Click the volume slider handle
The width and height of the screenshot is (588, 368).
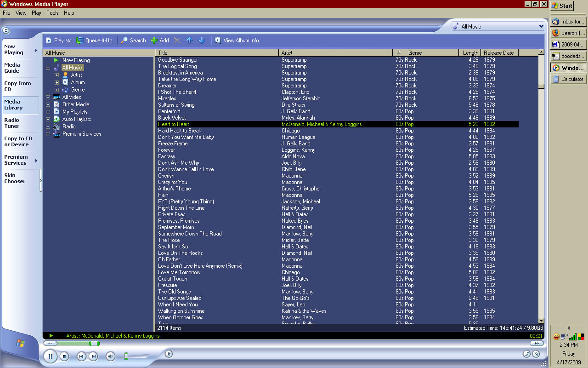click(x=126, y=356)
